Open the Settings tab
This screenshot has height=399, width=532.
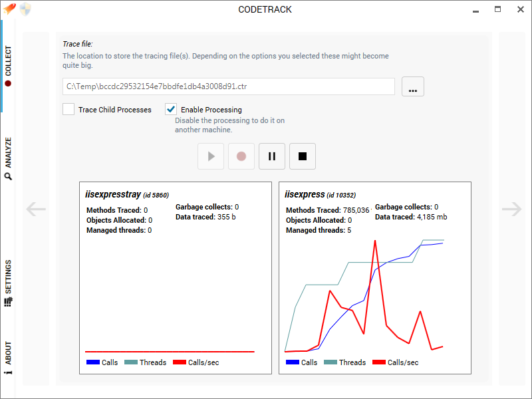(8, 283)
